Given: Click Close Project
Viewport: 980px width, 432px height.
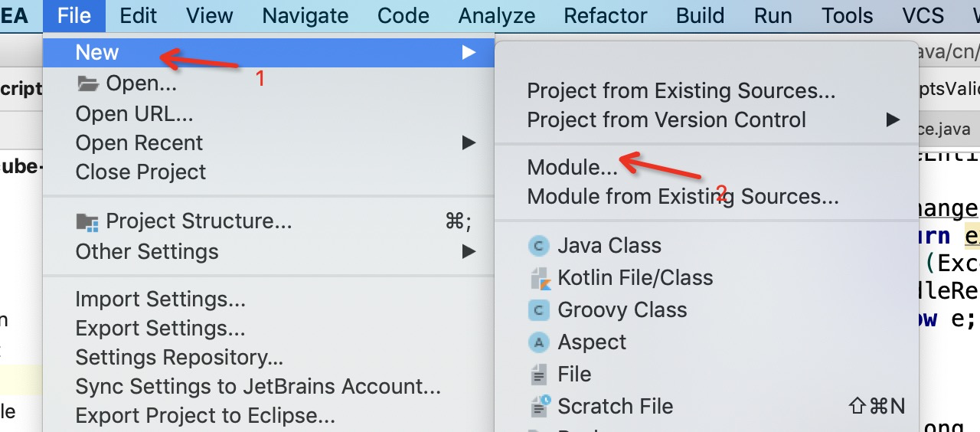Looking at the screenshot, I should point(140,172).
